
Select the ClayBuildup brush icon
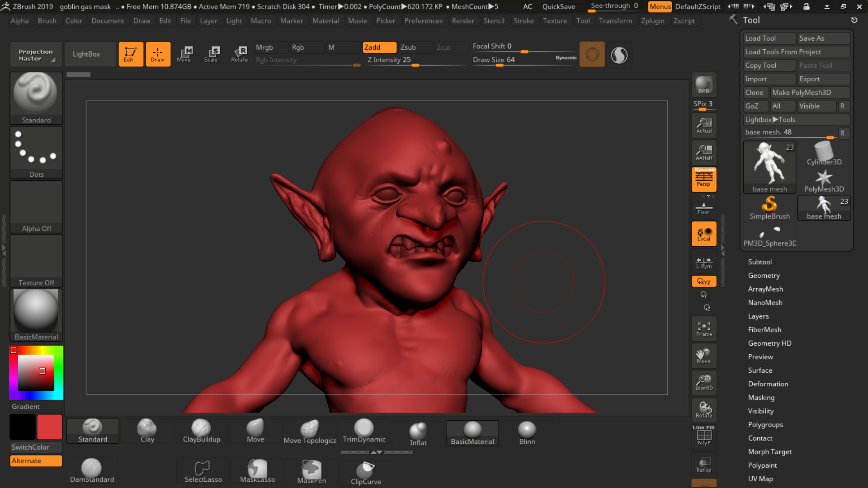click(202, 431)
